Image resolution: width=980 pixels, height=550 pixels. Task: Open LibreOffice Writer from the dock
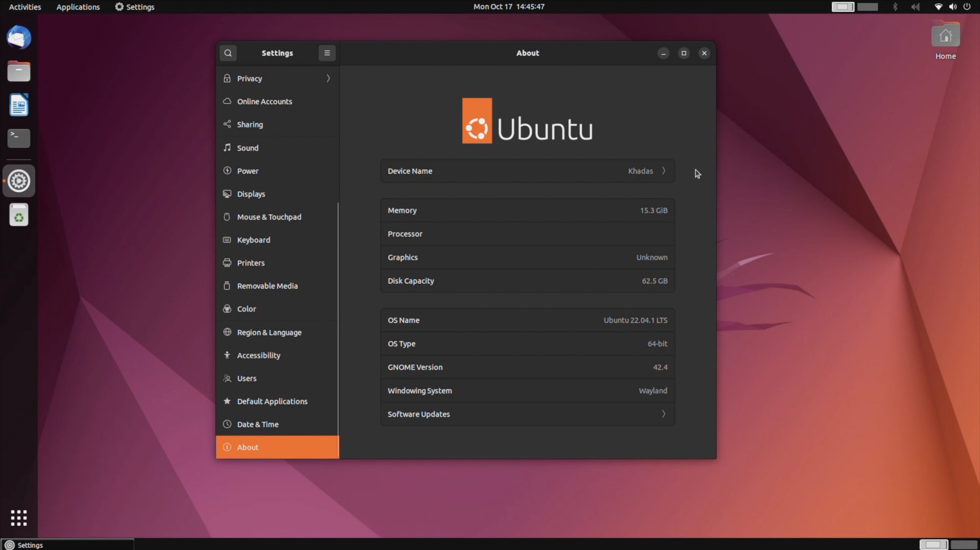pyautogui.click(x=18, y=105)
